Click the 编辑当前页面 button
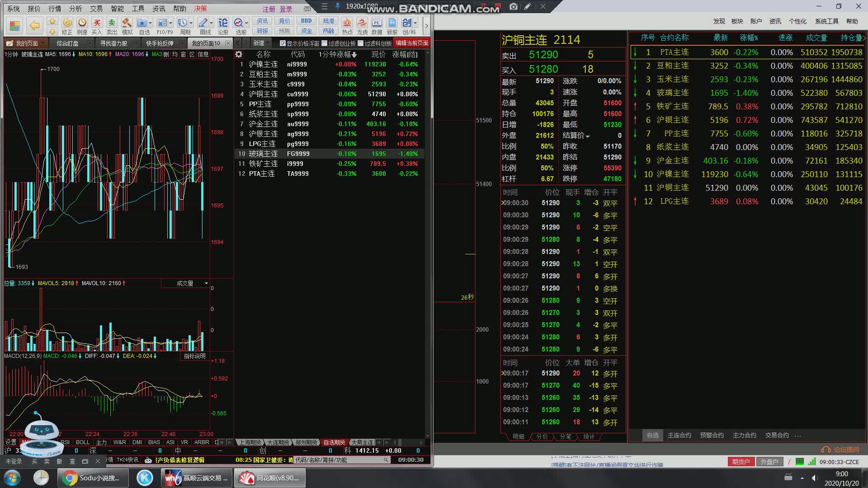 click(x=411, y=43)
